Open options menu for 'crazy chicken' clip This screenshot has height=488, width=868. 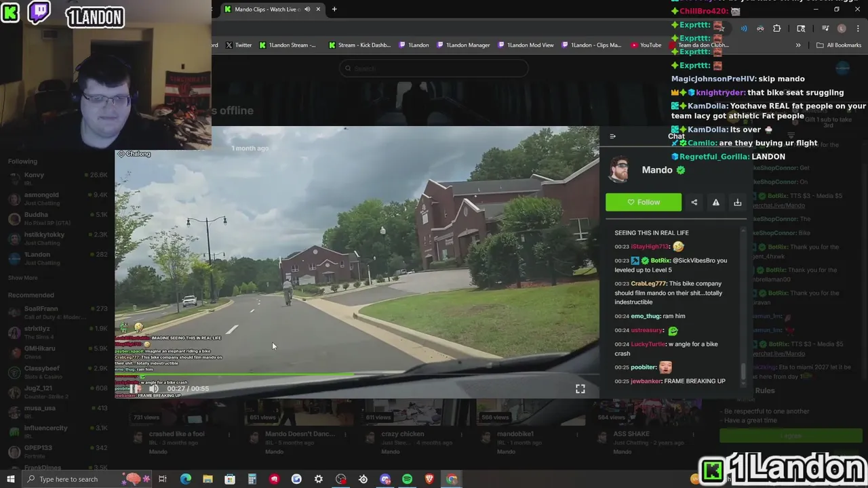click(x=461, y=434)
